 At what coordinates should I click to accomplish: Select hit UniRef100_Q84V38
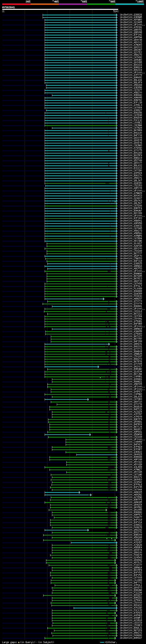coord(131,40)
